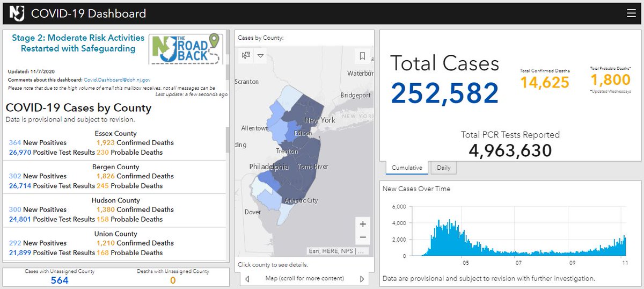Image resolution: width=644 pixels, height=289 pixels.
Task: Click the 4,963,630 PCR tests figure
Action: [510, 150]
